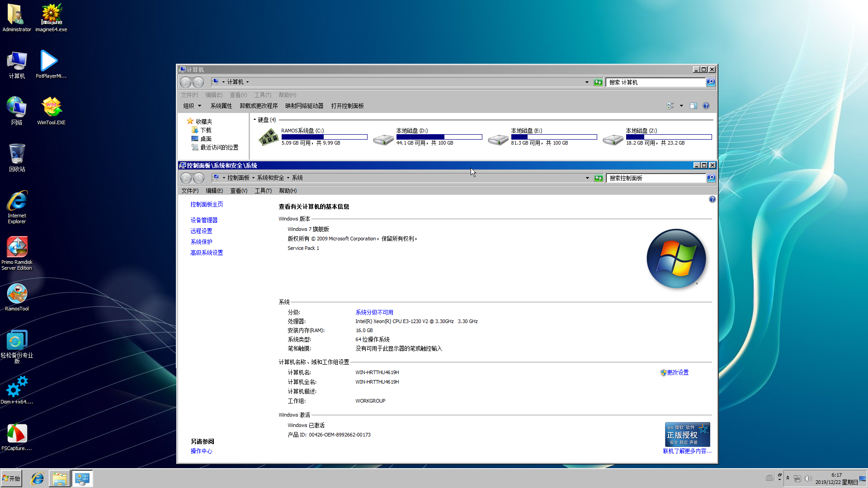
Task: Launch Dism++x64 desktop icon
Action: point(17,390)
